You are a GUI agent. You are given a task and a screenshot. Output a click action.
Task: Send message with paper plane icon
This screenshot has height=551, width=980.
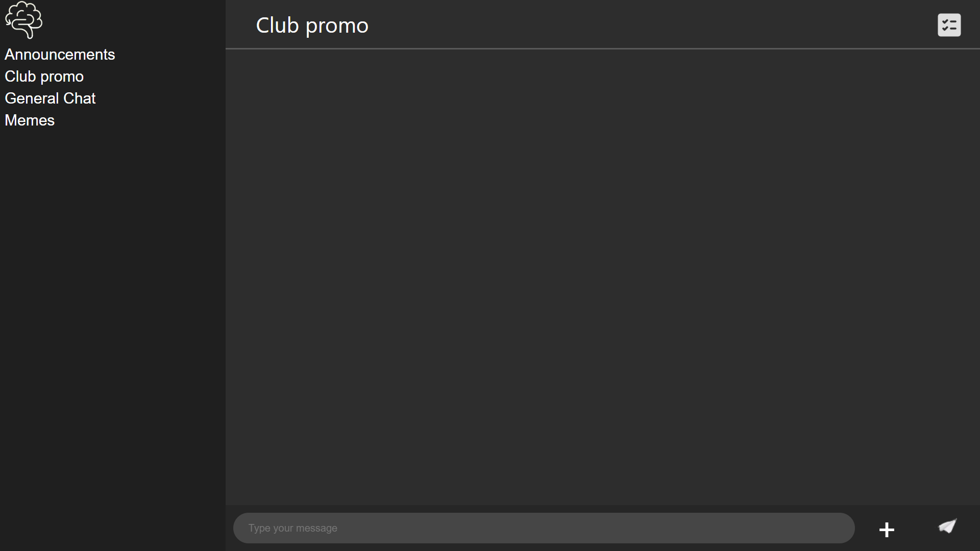[947, 526]
